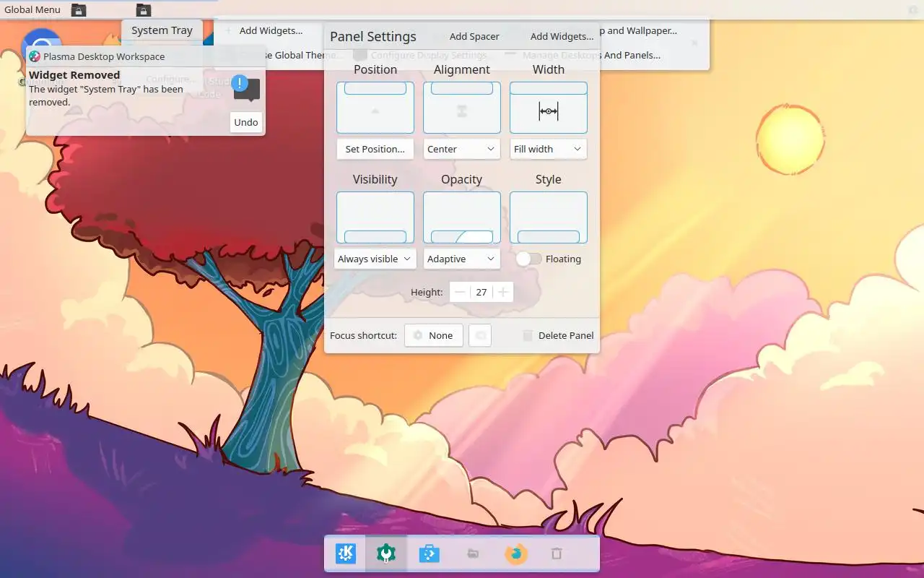Screen dimensions: 924x578
Task: Toggle the Floating panel switch
Action: pyautogui.click(x=529, y=259)
